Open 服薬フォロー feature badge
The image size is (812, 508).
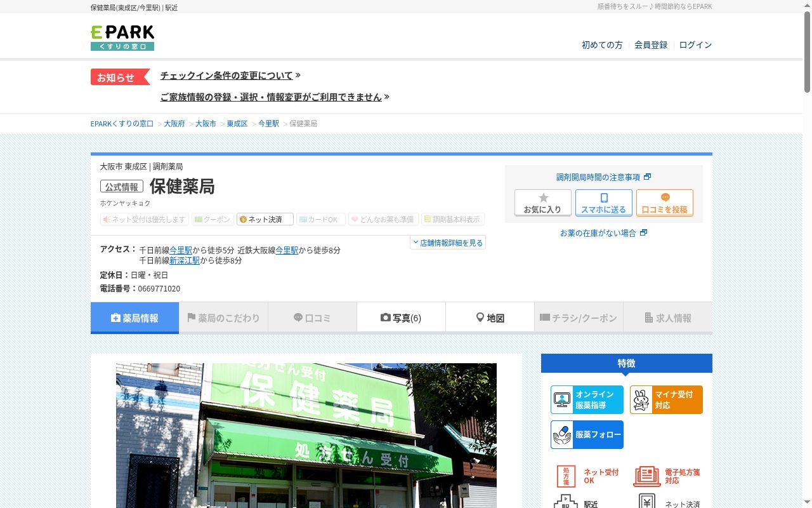pyautogui.click(x=587, y=435)
